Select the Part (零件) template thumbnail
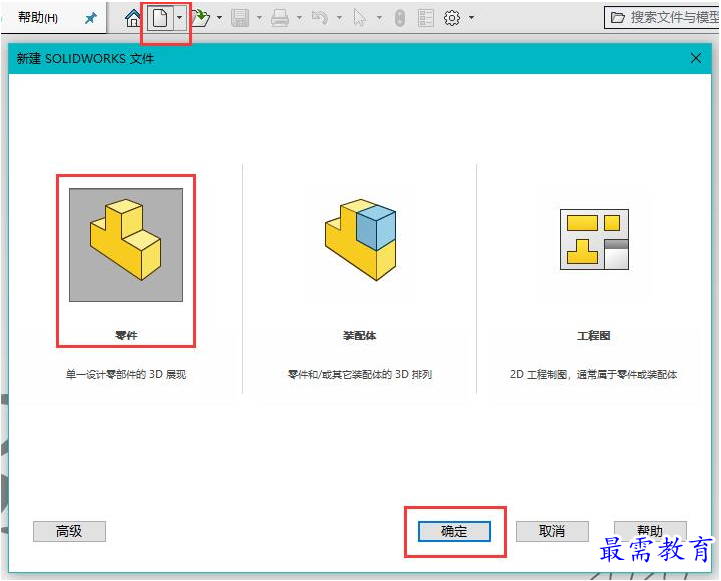The image size is (721, 581). tap(126, 245)
